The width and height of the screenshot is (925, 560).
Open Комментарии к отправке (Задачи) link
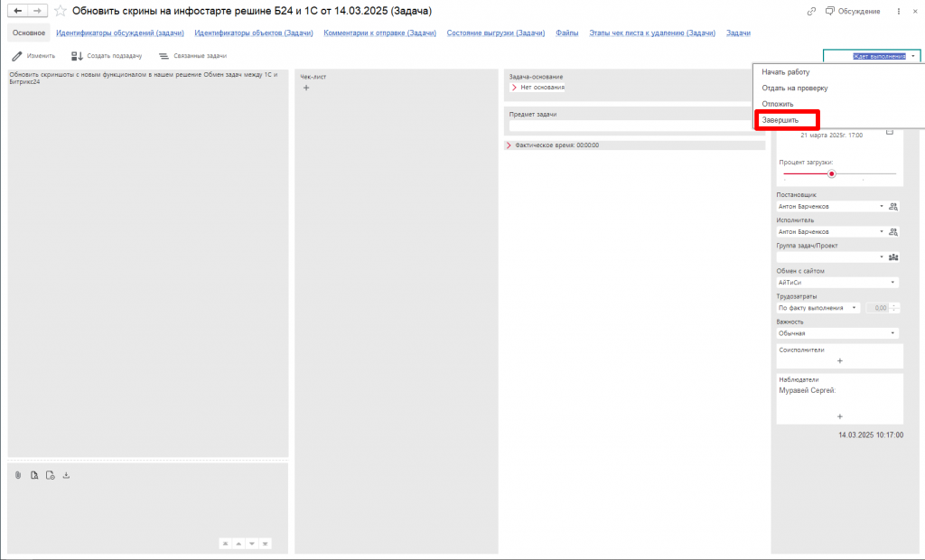380,33
